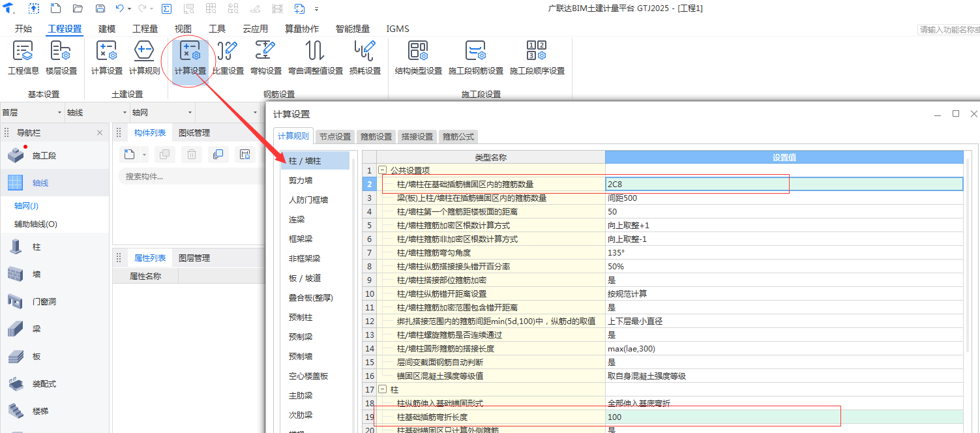The image size is (980, 433).
Task: Open 弯钩设置 icon
Action: tap(266, 57)
